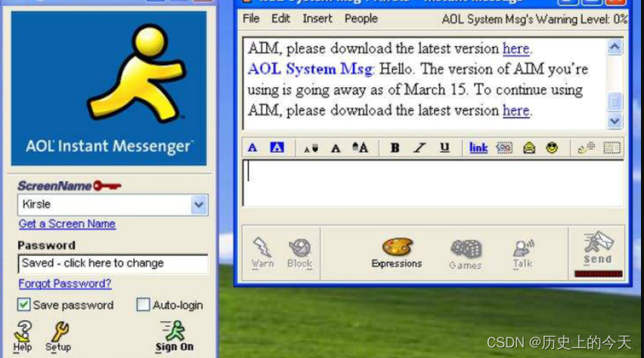644x358 pixels.
Task: Open the People menu
Action: point(361,18)
